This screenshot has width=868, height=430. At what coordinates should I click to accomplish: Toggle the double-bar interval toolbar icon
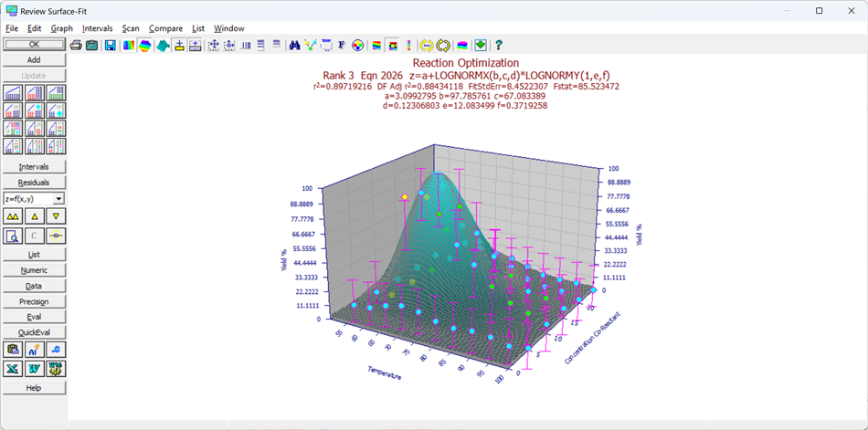(195, 46)
